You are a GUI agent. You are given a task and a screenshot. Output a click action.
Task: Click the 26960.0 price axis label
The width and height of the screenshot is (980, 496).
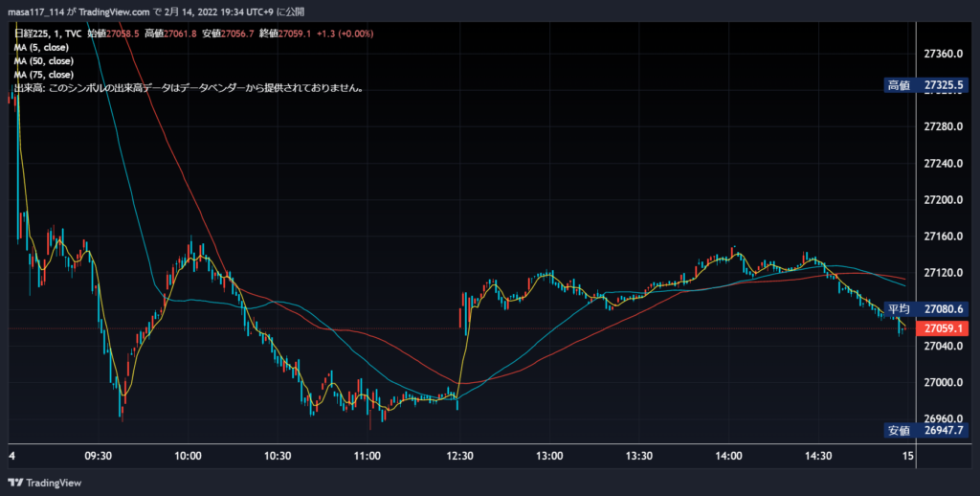[943, 419]
